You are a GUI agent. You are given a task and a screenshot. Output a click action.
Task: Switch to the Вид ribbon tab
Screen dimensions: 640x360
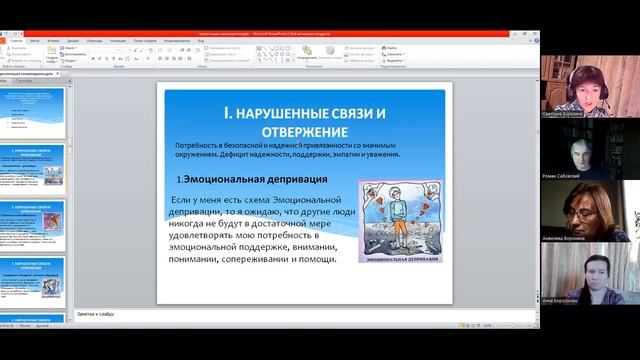pos(201,41)
